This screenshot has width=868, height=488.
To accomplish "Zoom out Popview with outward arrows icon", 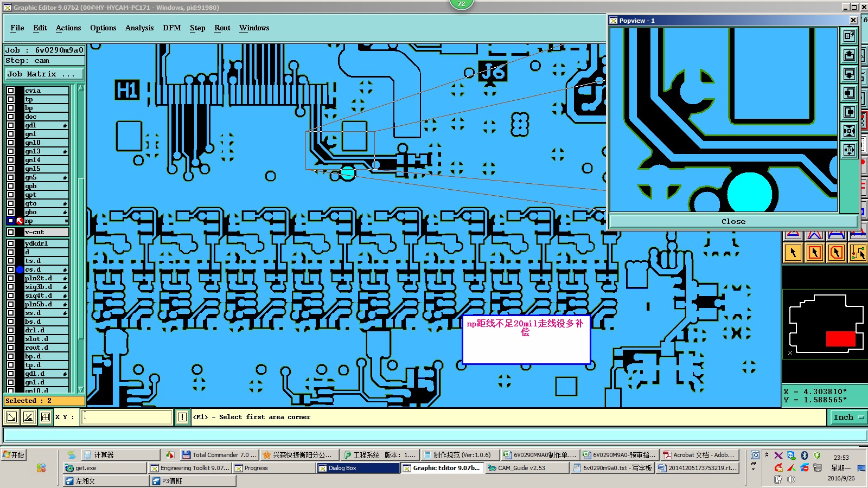I will [x=849, y=150].
